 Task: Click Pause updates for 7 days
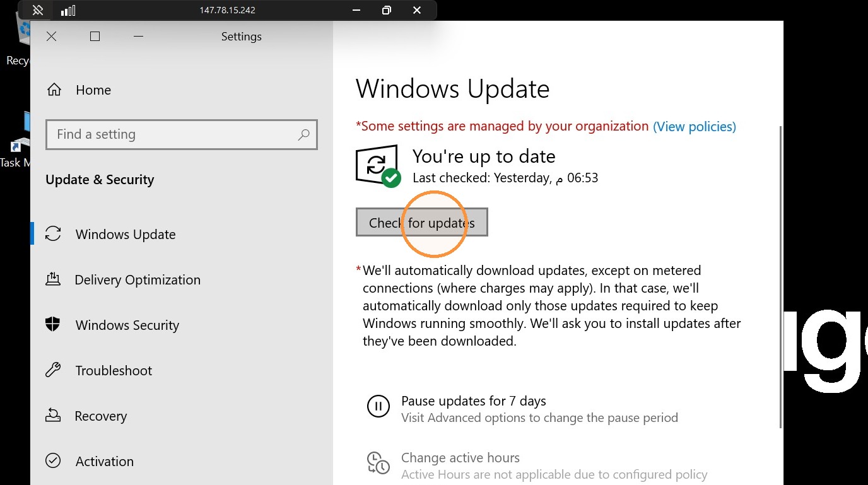click(x=474, y=401)
